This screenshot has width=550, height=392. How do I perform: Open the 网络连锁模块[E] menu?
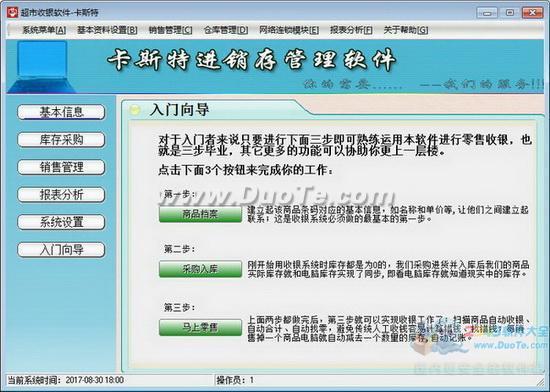[x=289, y=30]
